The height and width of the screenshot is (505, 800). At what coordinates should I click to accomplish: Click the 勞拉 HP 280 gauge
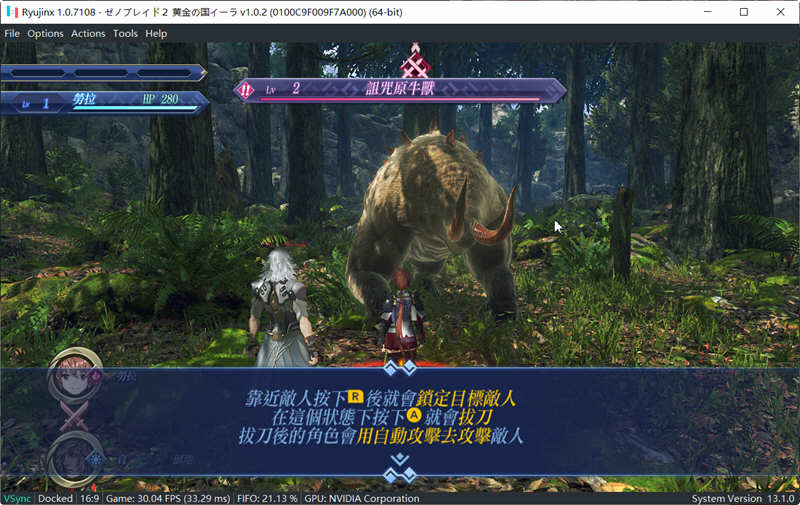tap(135, 108)
